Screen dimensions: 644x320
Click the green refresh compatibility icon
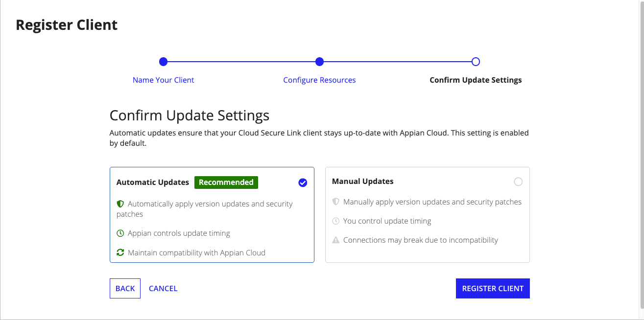point(120,252)
